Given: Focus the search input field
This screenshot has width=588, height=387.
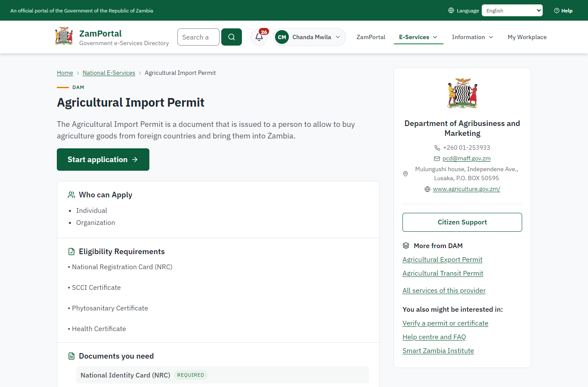Looking at the screenshot, I should point(198,37).
